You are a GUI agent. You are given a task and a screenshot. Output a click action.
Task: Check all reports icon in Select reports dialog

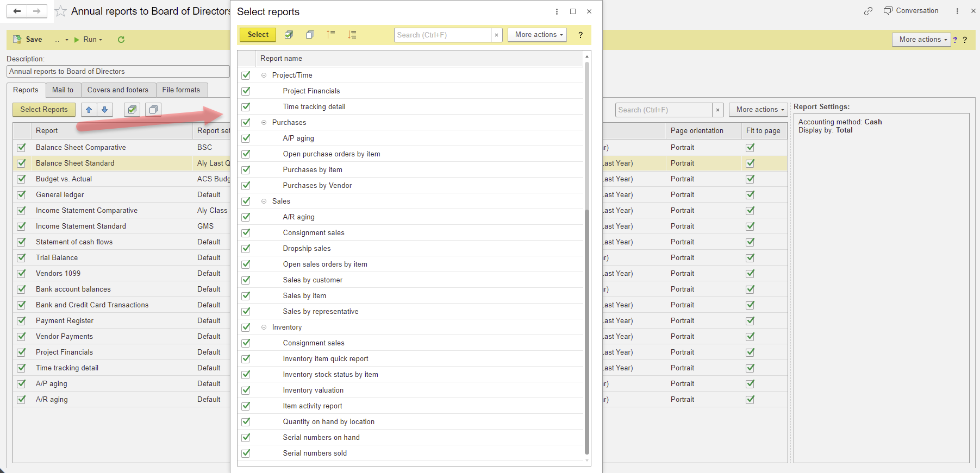coord(289,35)
